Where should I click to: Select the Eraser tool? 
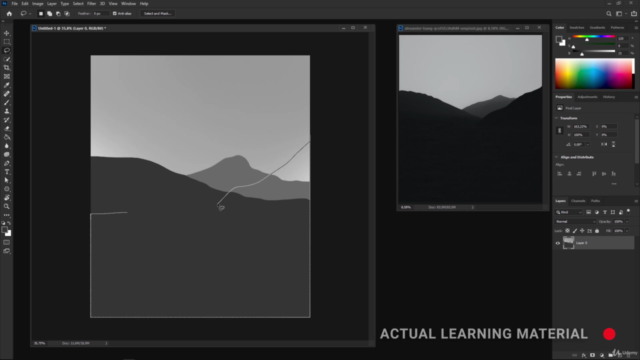pos(7,129)
